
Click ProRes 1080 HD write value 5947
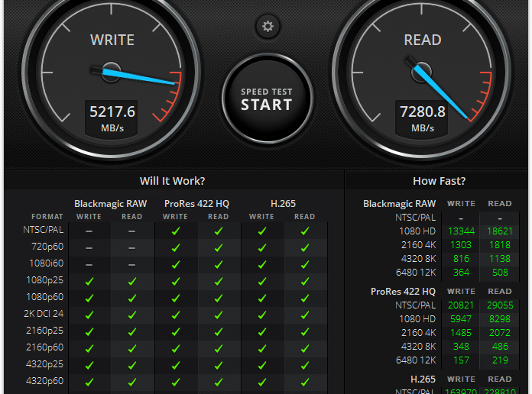pos(461,319)
